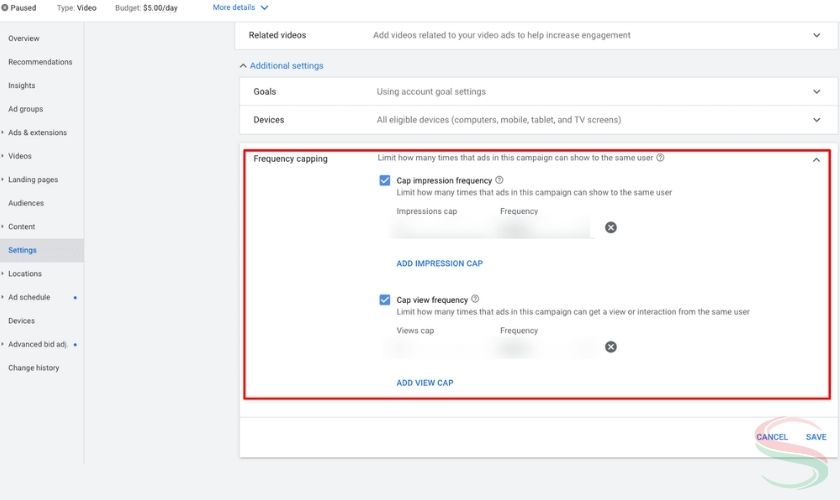Collapse Additional settings
The width and height of the screenshot is (840, 500).
[281, 66]
